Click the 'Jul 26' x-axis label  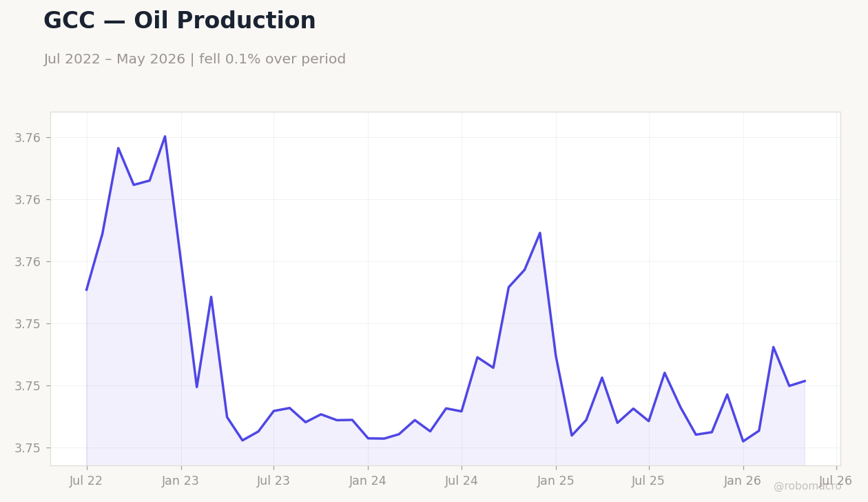tap(836, 481)
